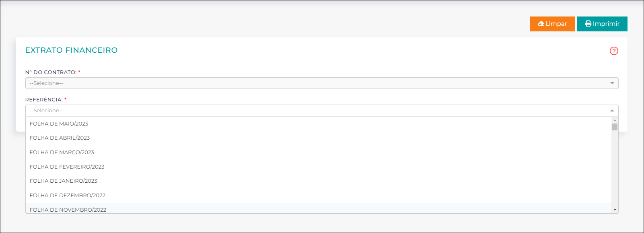The width and height of the screenshot is (644, 233).
Task: Click the Referência search input field
Action: (x=318, y=111)
